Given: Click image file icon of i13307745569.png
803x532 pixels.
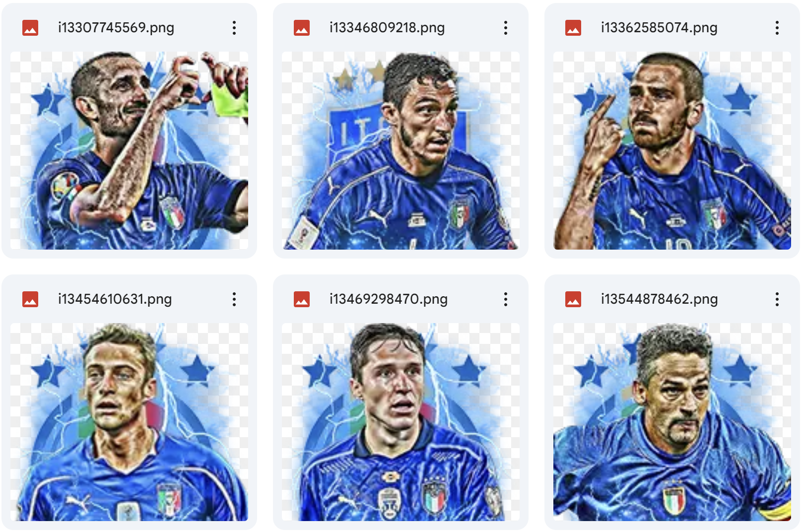Looking at the screenshot, I should (x=30, y=28).
